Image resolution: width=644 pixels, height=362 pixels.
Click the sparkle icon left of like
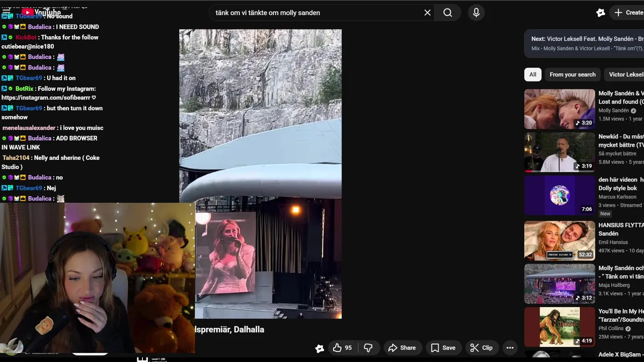[x=319, y=348]
